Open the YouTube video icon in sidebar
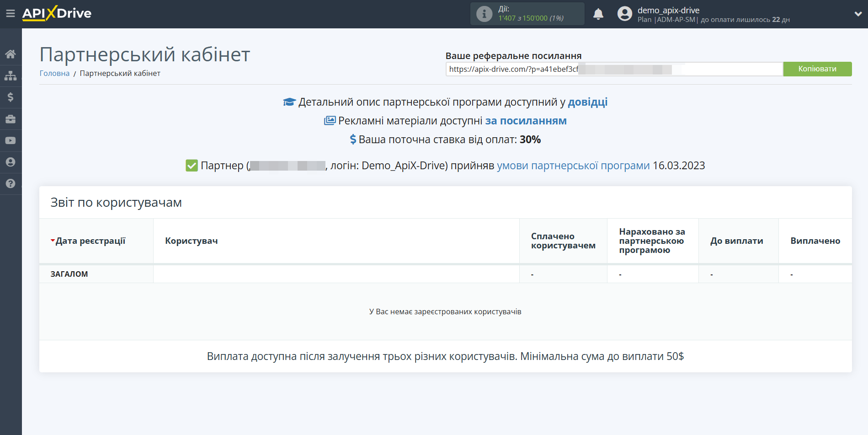This screenshot has height=435, width=868. click(x=11, y=140)
